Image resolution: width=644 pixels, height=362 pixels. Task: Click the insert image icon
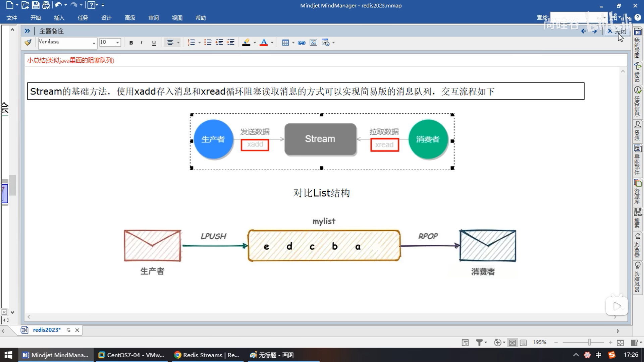(313, 43)
